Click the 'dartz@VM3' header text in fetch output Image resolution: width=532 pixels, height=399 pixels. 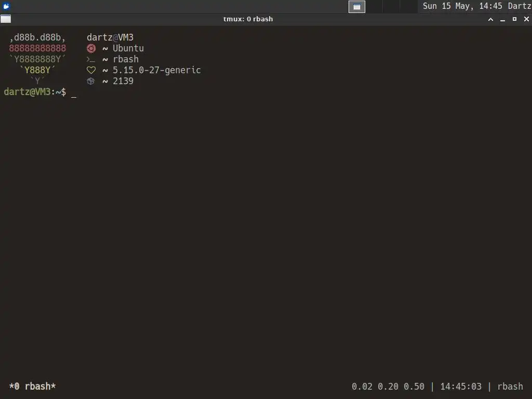[110, 37]
